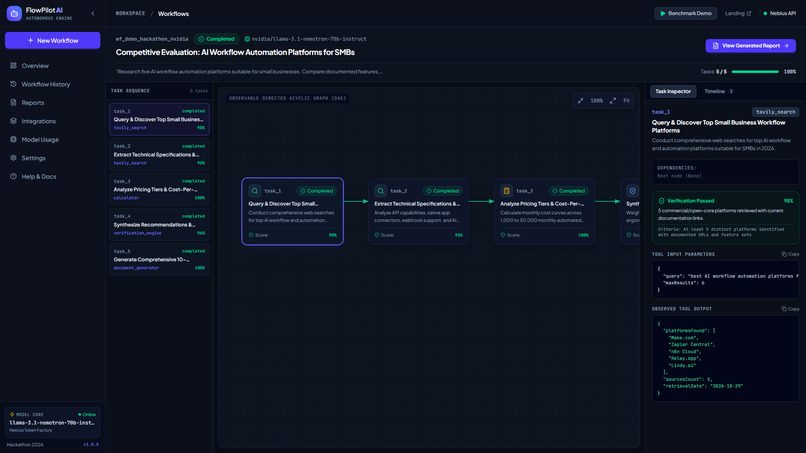Click Completed badge on task_2 node
Screen dimensions: 806x453
(443, 191)
